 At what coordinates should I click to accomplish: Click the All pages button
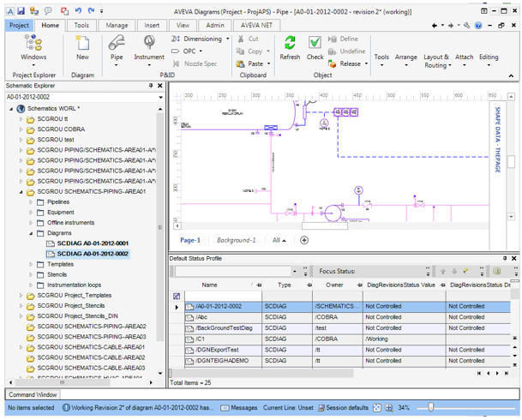click(279, 240)
